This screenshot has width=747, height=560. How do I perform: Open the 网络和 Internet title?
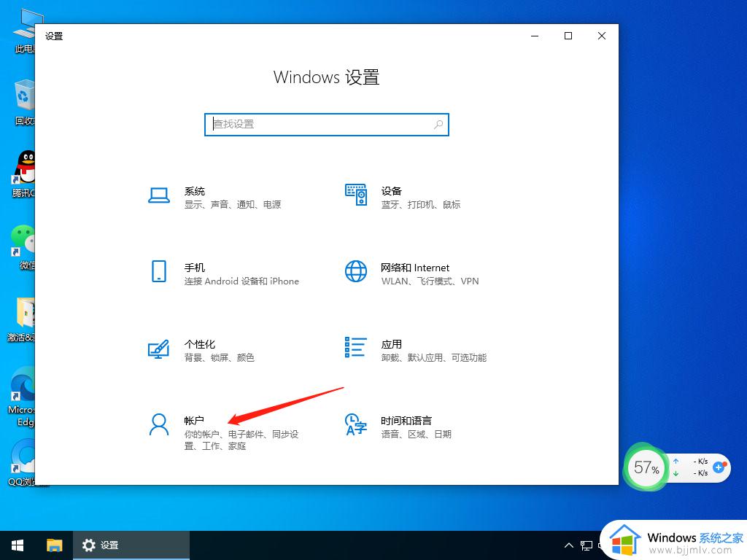[x=415, y=268]
